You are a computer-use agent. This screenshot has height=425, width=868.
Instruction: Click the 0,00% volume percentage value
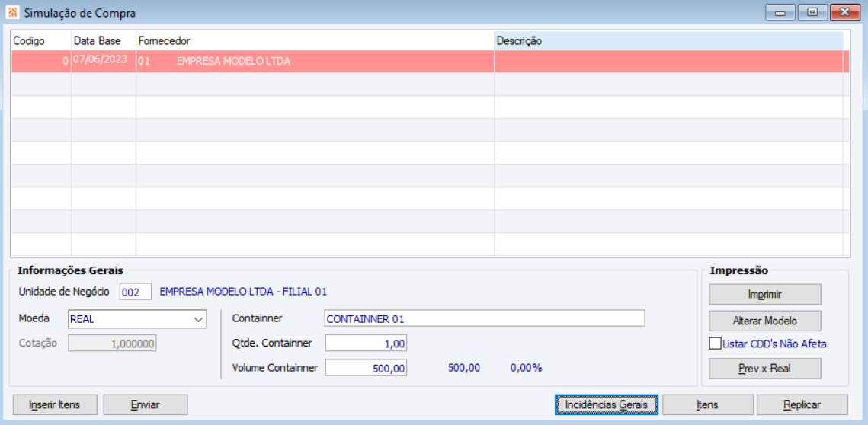(x=526, y=368)
